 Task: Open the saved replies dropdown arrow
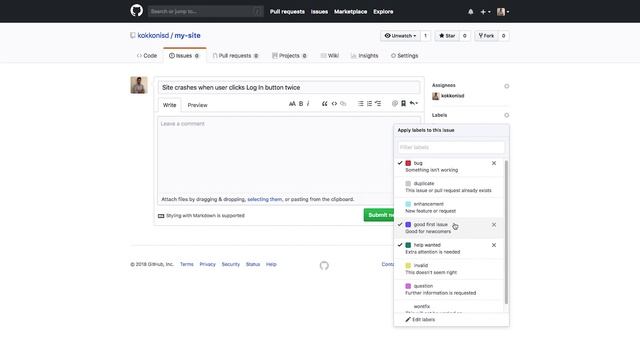pyautogui.click(x=414, y=104)
